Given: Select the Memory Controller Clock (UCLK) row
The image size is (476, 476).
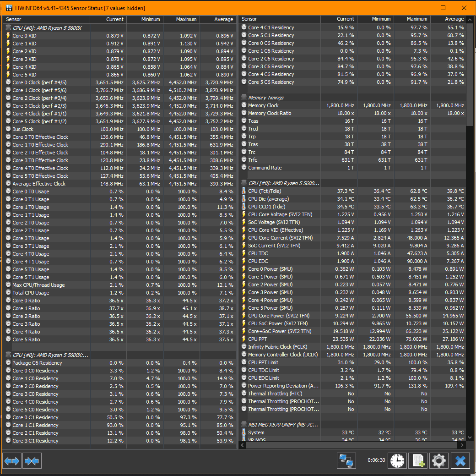Looking at the screenshot, I should point(352,355).
